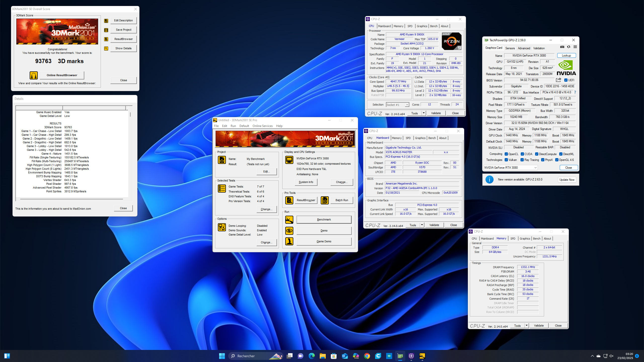
Task: Click the Project icon in 3DMark2001
Action: (x=222, y=160)
